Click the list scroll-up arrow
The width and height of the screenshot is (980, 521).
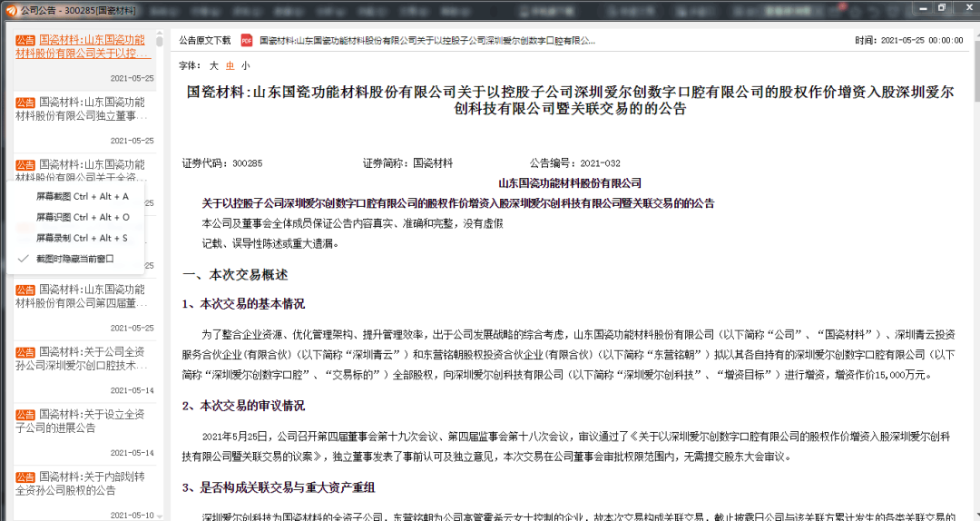[x=160, y=33]
